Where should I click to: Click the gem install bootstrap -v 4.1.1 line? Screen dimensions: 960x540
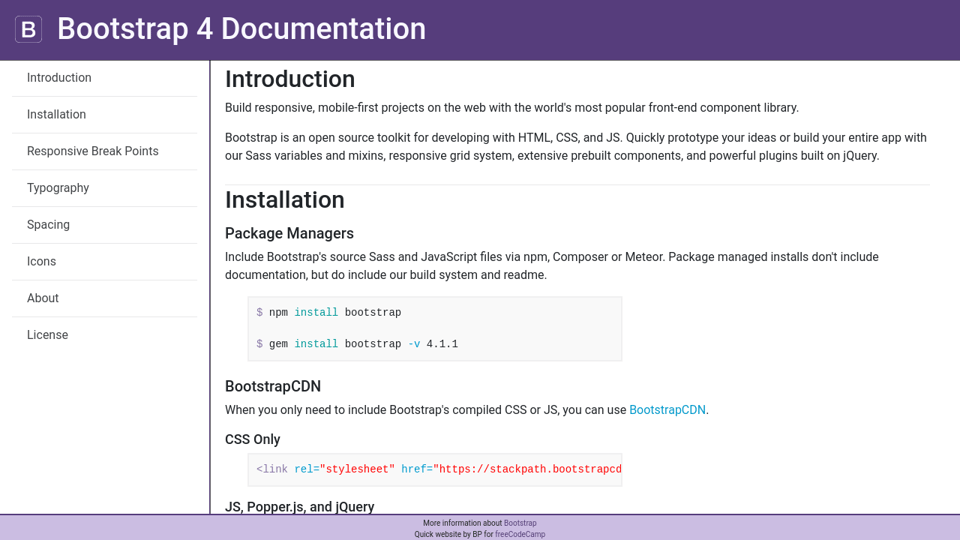point(357,344)
